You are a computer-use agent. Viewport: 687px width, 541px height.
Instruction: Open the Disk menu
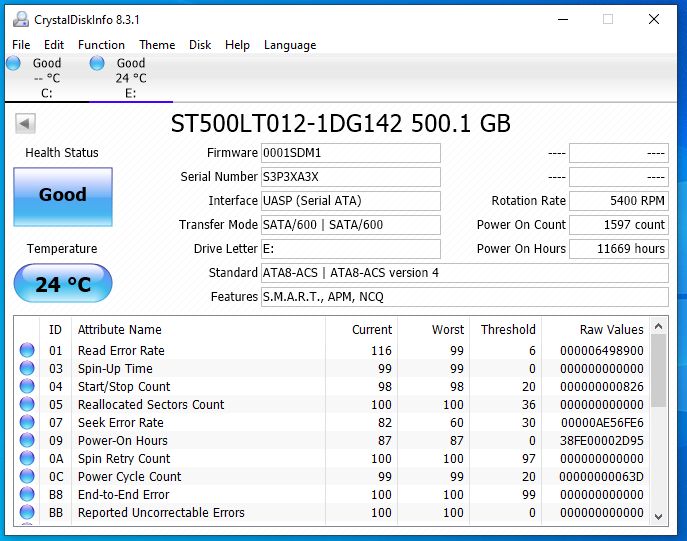point(200,45)
